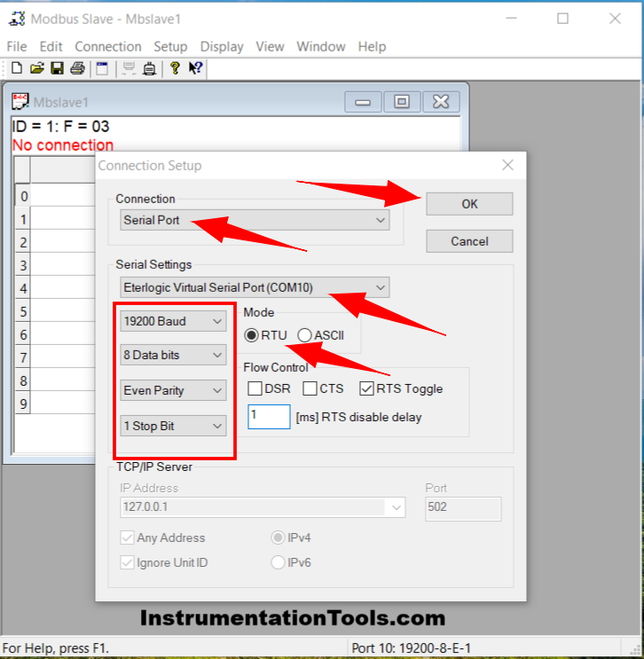Image resolution: width=644 pixels, height=659 pixels.
Task: Close the Mbslave1 child window
Action: tap(441, 102)
